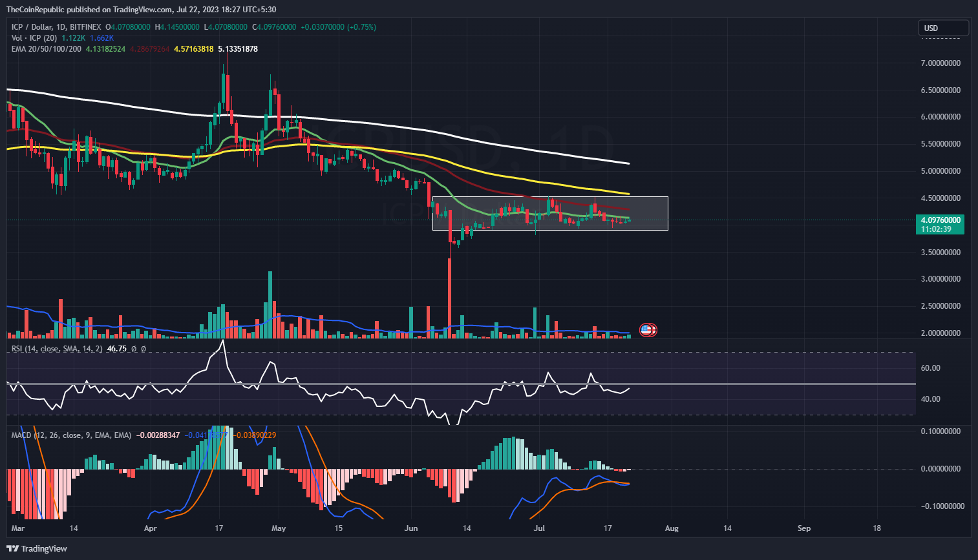Click the MACD histogram value −0.00288347
This screenshot has width=978, height=560.
(157, 435)
